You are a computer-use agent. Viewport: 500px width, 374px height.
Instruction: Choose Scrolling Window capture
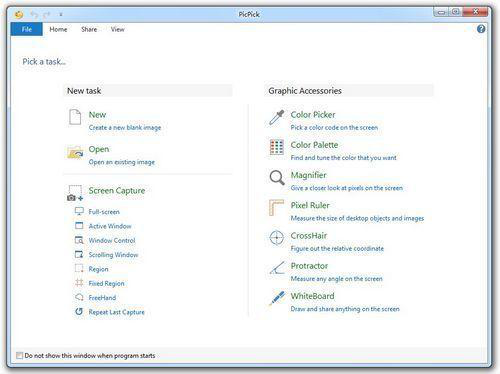[113, 255]
